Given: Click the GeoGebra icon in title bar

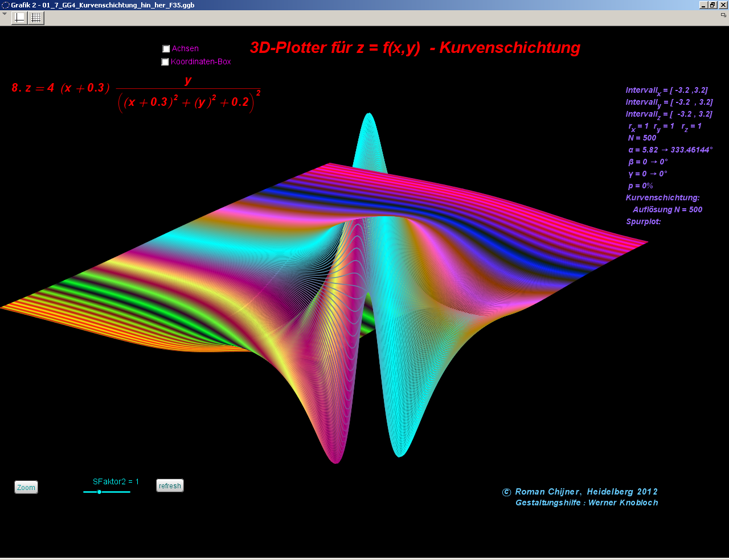Looking at the screenshot, I should [6, 5].
